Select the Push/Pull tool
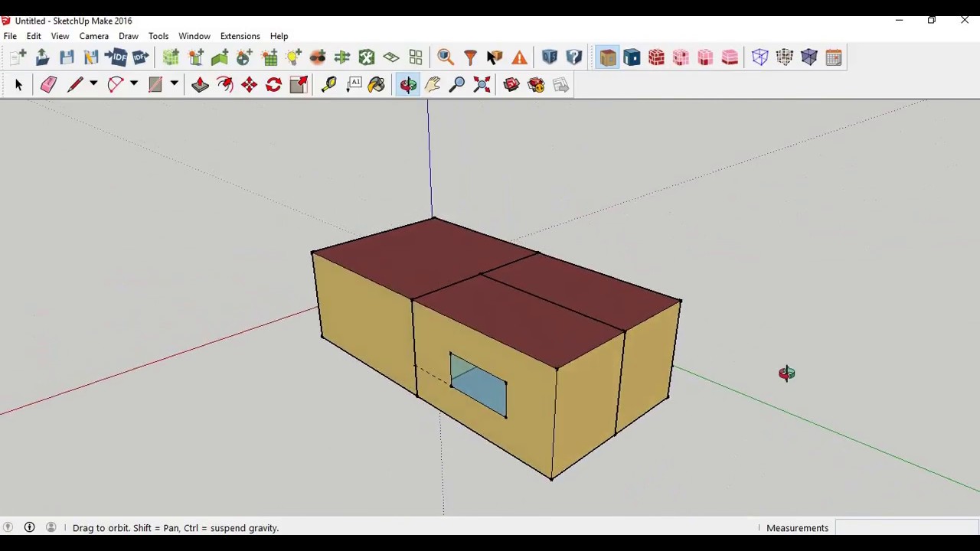Image resolution: width=980 pixels, height=551 pixels. tap(200, 85)
